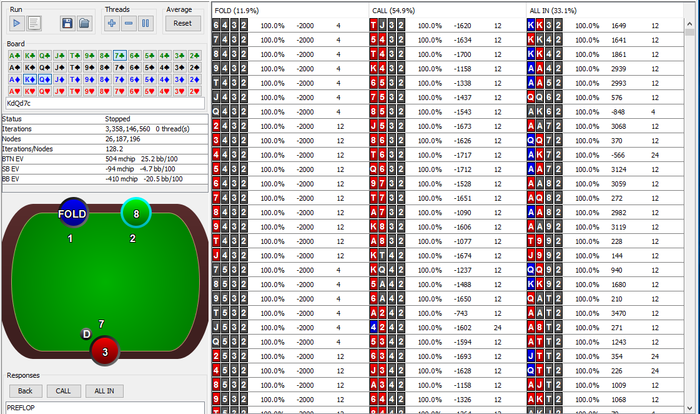Open the log document icon next to Run
The width and height of the screenshot is (700, 414).
click(x=34, y=23)
